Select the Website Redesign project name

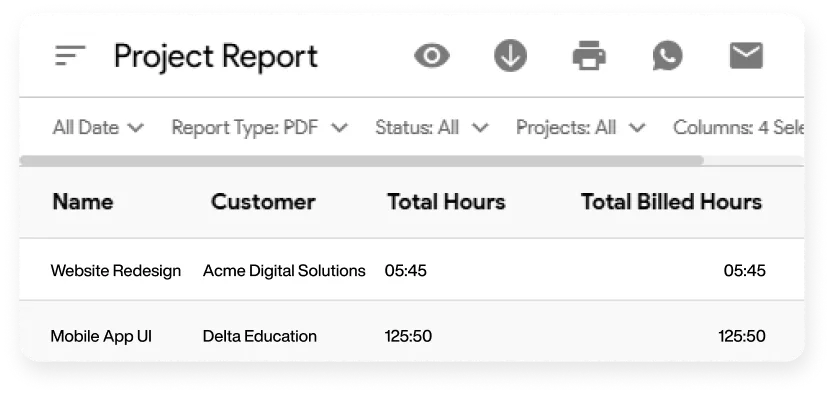click(x=116, y=271)
